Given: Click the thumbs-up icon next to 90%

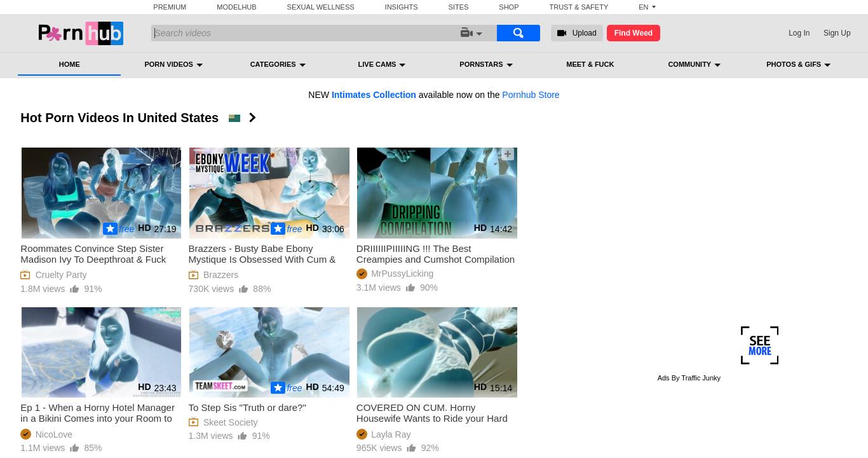Looking at the screenshot, I should [410, 288].
